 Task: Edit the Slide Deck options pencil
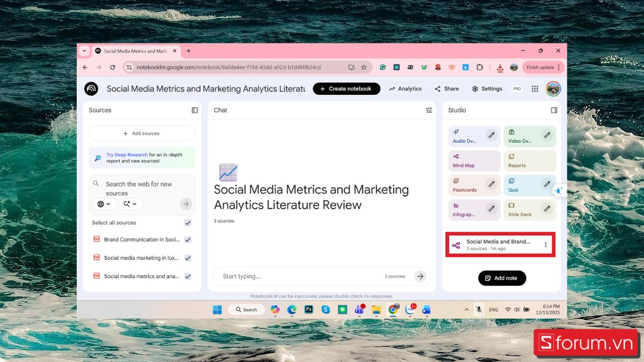click(547, 209)
